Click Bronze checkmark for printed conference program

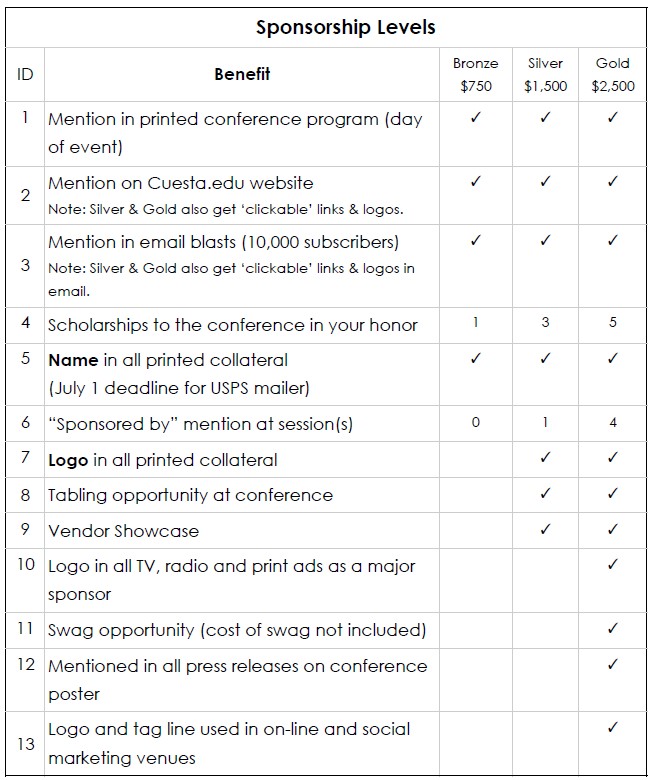click(x=476, y=118)
